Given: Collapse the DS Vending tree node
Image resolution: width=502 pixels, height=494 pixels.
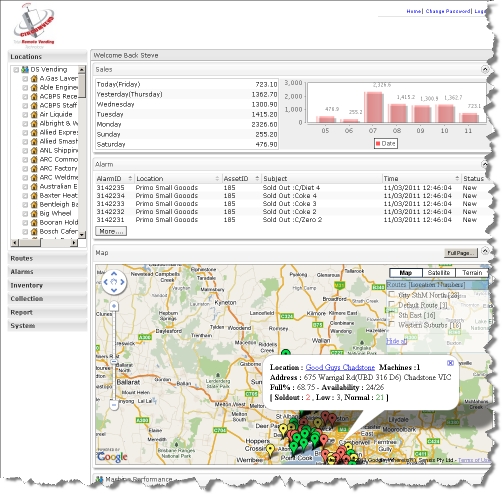Looking at the screenshot, I should click(16, 70).
